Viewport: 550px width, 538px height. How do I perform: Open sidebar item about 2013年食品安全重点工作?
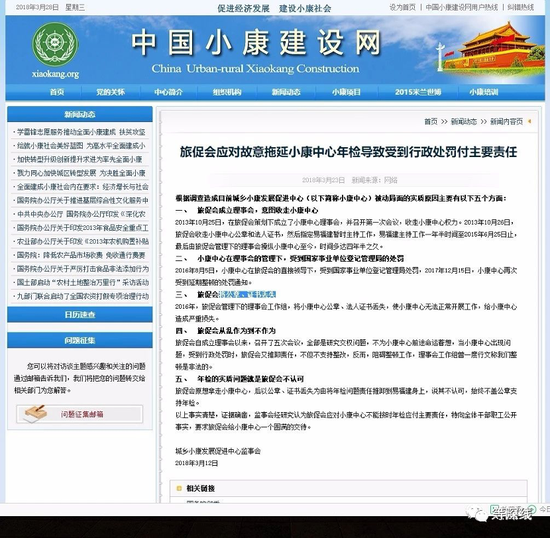click(82, 228)
